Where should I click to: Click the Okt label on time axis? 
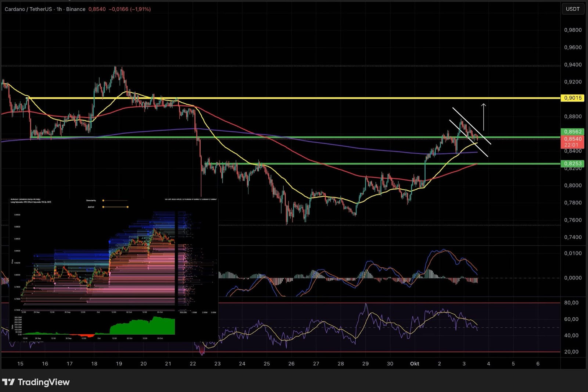click(415, 364)
